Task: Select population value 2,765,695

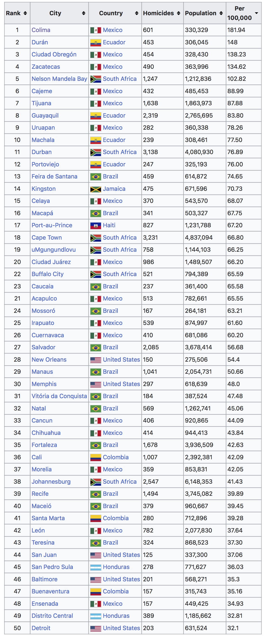Action: click(199, 116)
